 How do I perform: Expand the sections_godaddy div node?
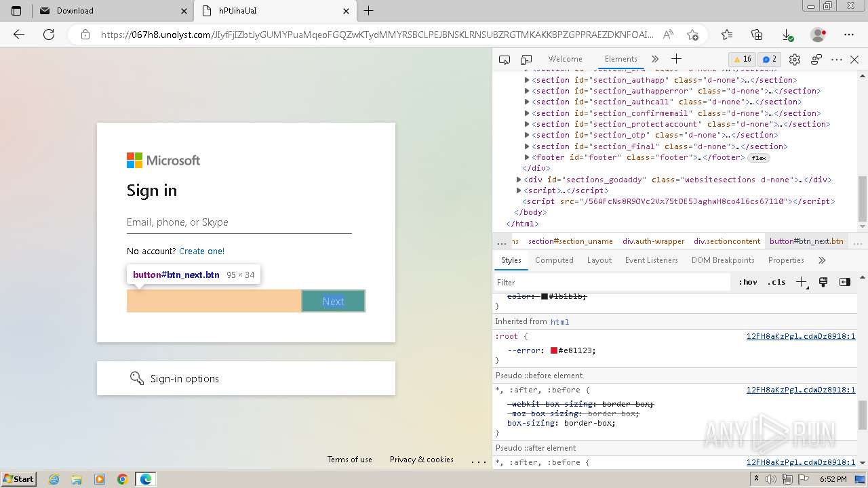pyautogui.click(x=519, y=180)
